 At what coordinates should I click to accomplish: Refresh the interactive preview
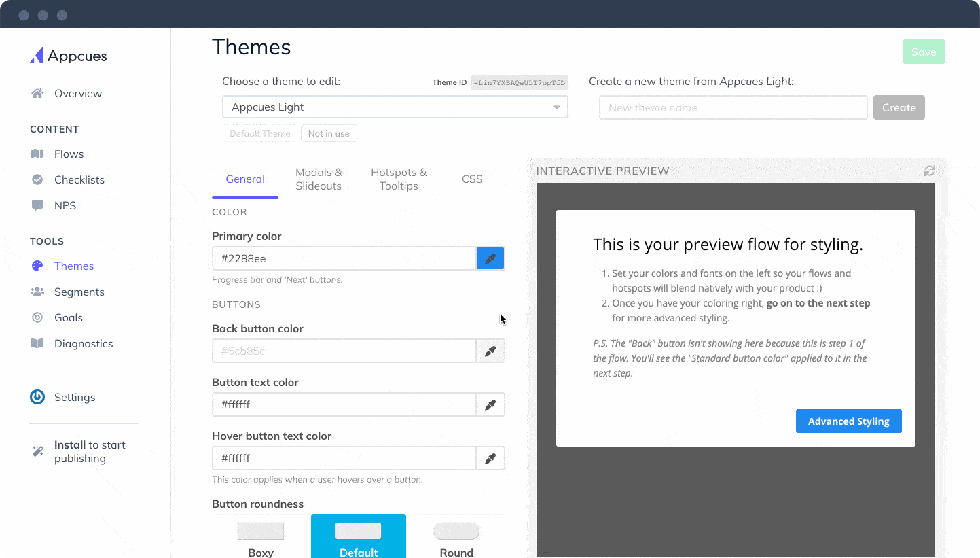point(930,171)
